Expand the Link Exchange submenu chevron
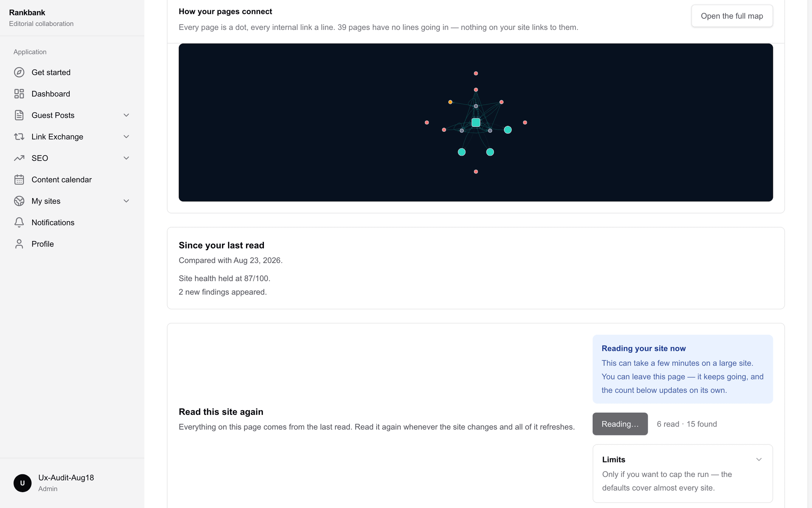The image size is (812, 508). pyautogui.click(x=126, y=137)
